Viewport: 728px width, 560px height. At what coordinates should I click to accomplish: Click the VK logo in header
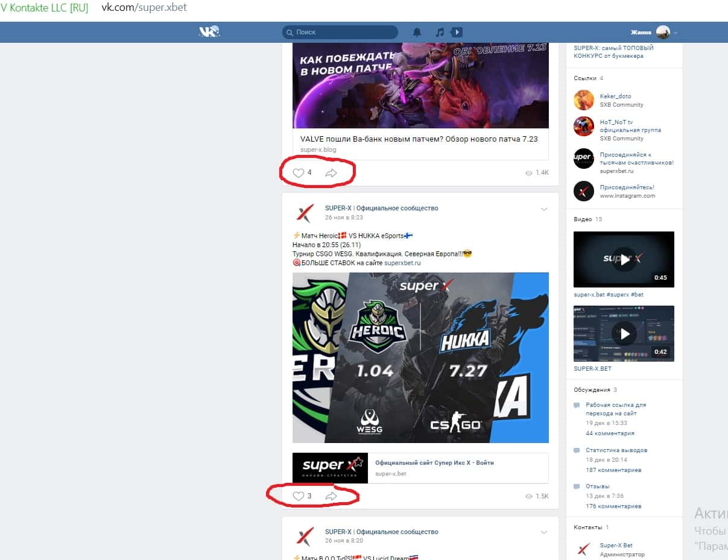pos(209,32)
